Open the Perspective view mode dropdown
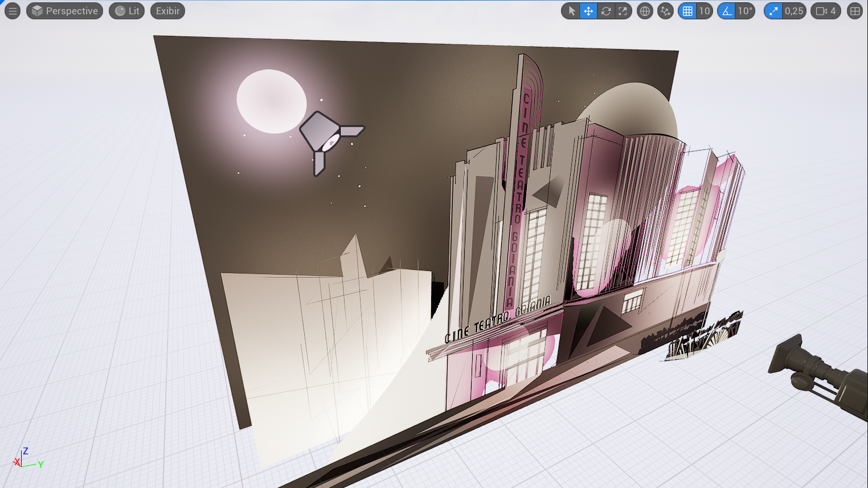Screen dimensions: 868x488 (65, 11)
